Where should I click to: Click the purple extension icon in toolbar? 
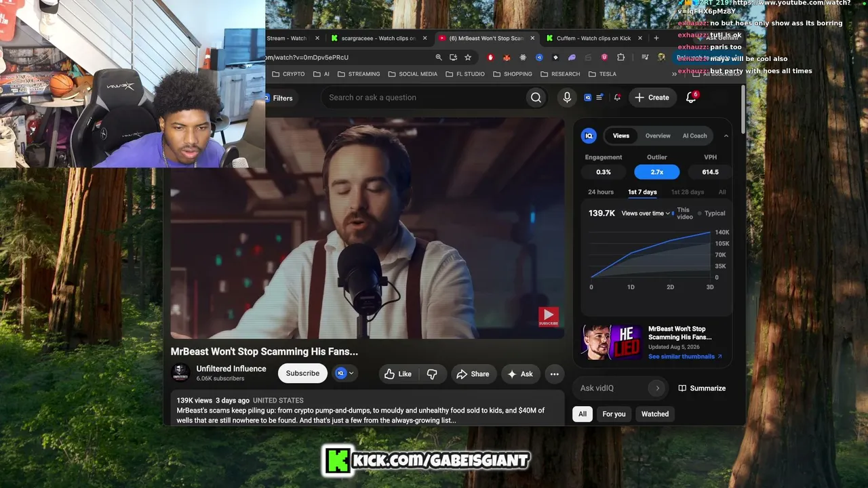[572, 58]
